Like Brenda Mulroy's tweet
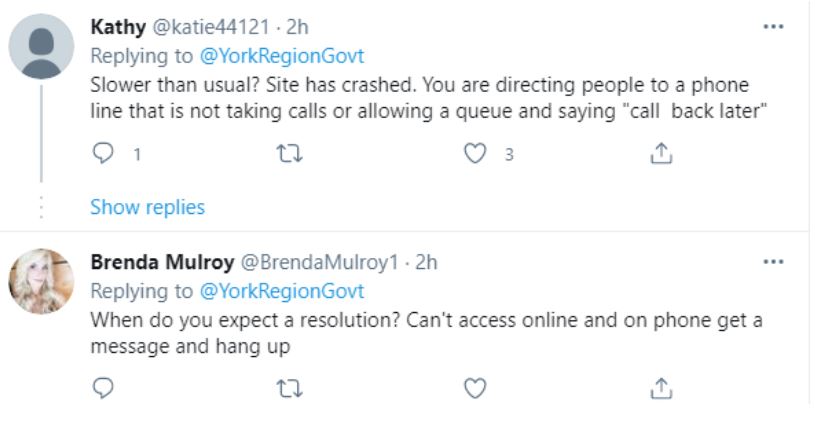Image resolution: width=815 pixels, height=427 pixels. point(476,387)
